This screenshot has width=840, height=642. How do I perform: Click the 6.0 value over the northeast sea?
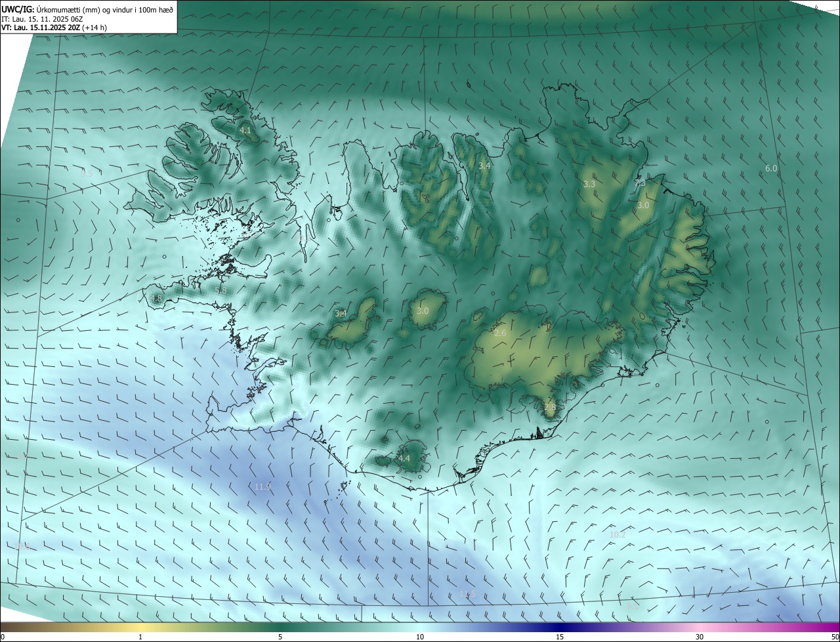pos(771,169)
